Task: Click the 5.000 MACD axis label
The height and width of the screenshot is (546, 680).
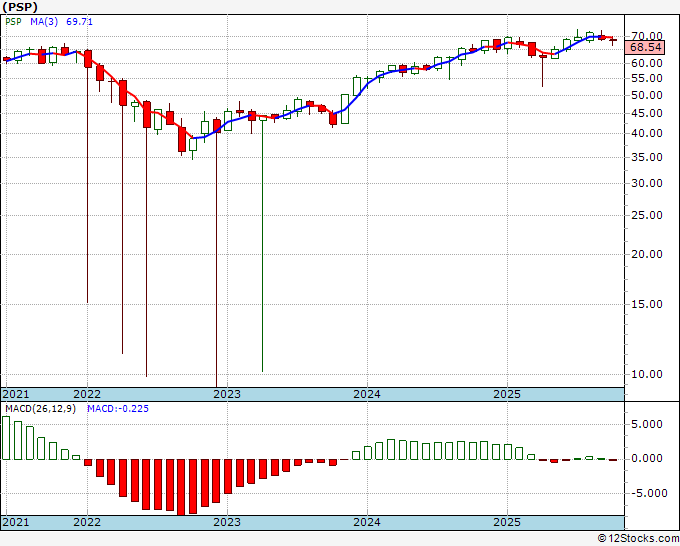Action: click(647, 424)
